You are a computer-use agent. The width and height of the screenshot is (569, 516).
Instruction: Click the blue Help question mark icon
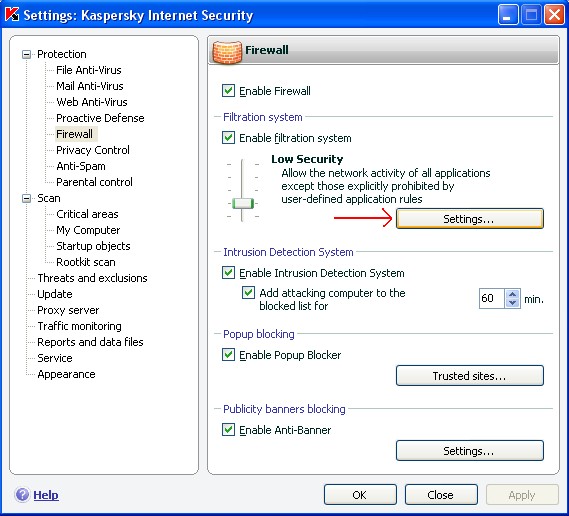(x=22, y=495)
